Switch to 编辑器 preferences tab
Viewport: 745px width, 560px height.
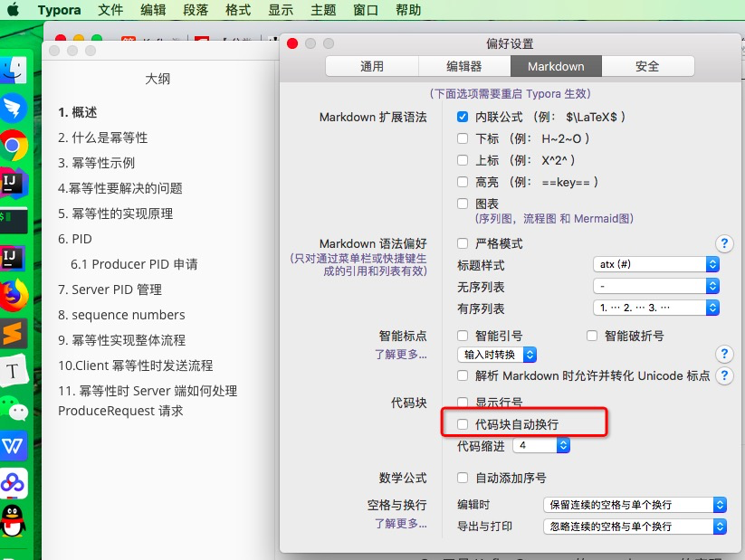(464, 66)
